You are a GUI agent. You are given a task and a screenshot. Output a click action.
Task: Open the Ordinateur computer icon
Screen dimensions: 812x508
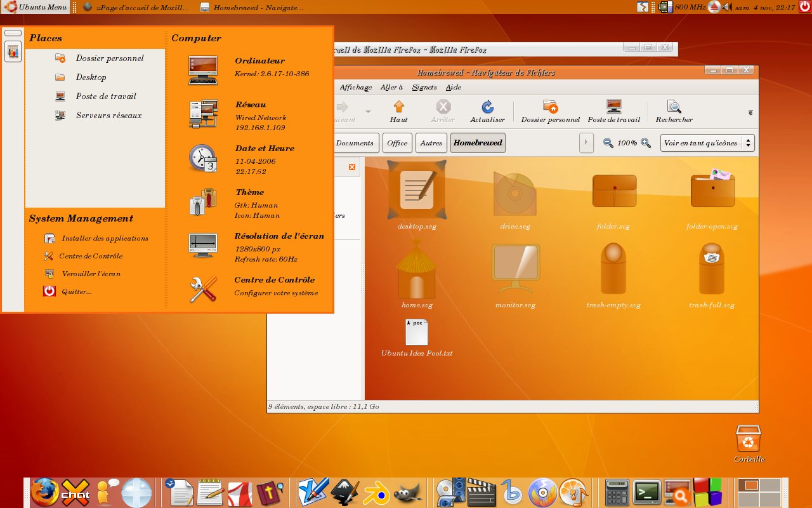(x=203, y=70)
